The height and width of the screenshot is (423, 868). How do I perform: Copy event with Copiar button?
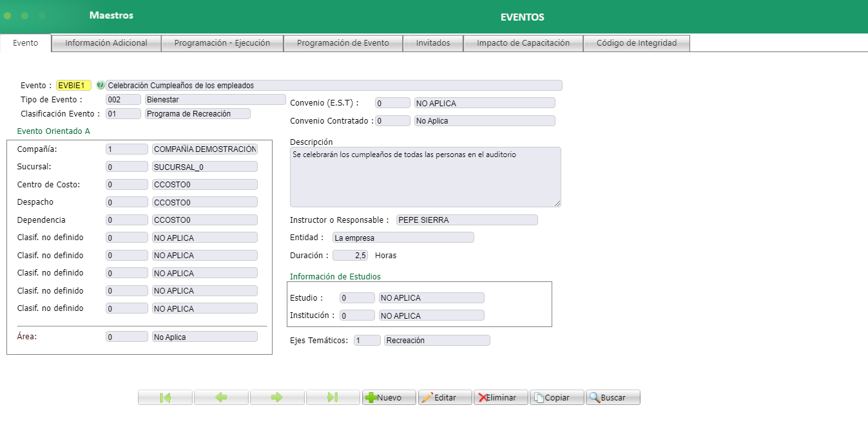tap(557, 397)
